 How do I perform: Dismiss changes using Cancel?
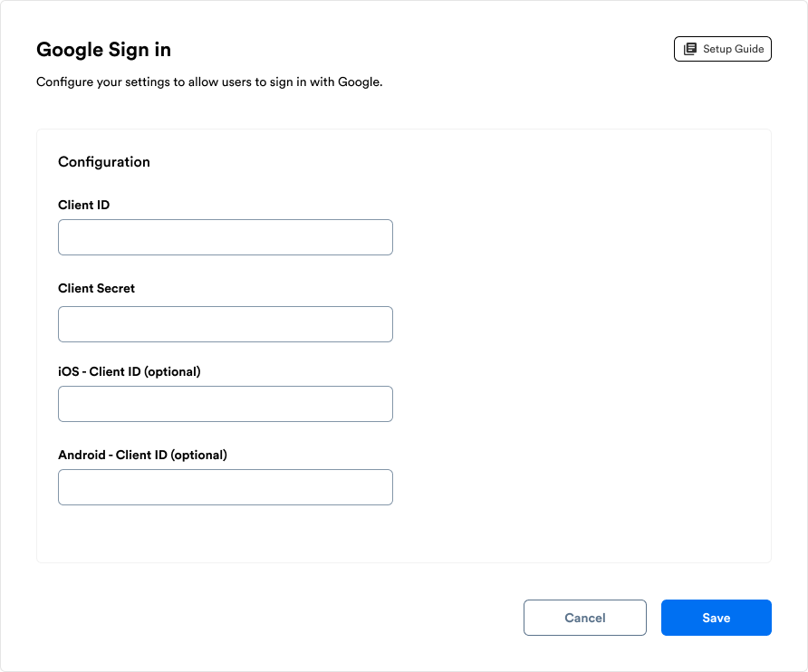(x=584, y=618)
